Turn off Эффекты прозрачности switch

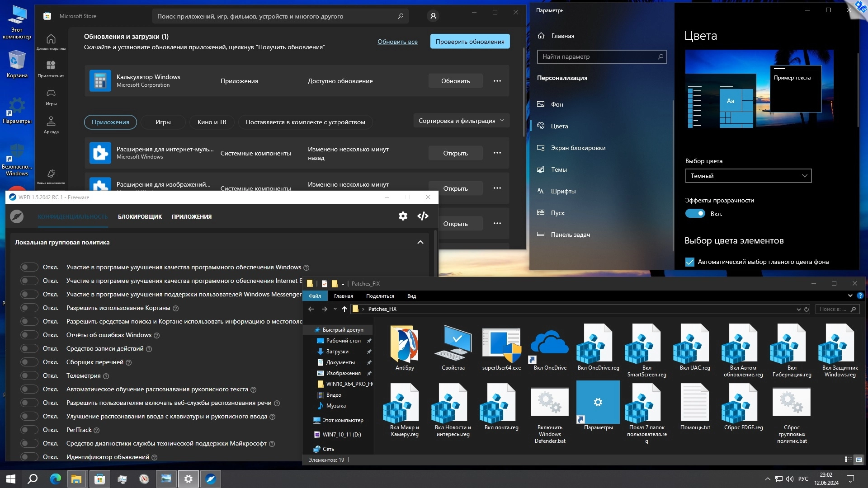pos(695,214)
